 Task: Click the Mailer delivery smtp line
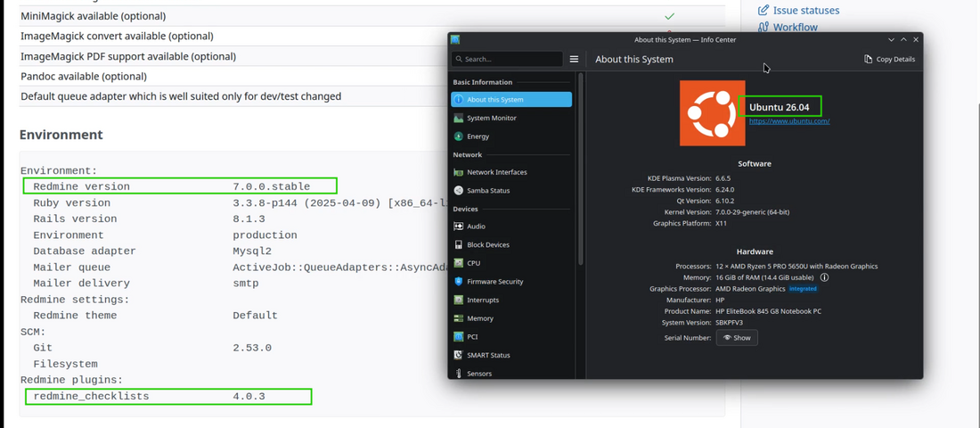145,284
